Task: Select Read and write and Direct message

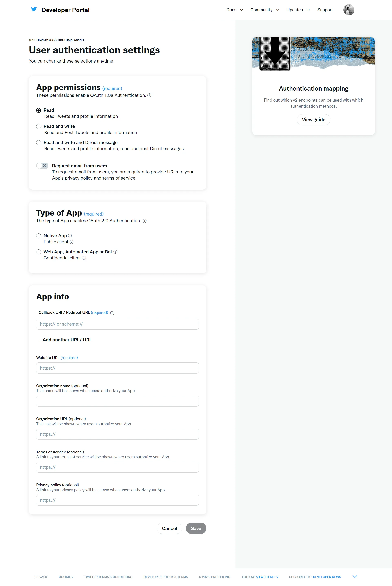Action: click(x=39, y=142)
